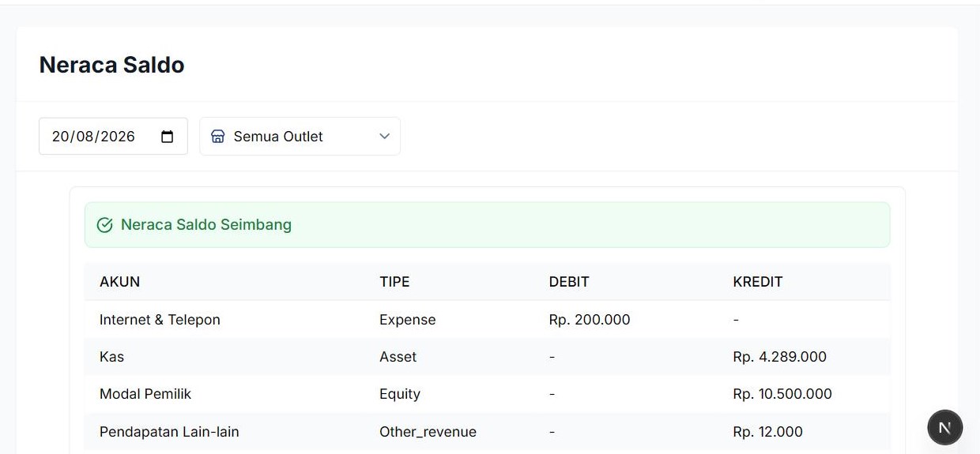Click the AKUN column header
Viewport: 980px width, 454px height.
[119, 282]
